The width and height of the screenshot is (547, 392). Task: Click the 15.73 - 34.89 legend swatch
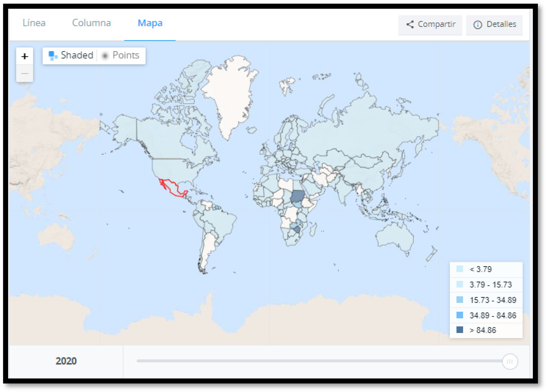click(x=460, y=300)
